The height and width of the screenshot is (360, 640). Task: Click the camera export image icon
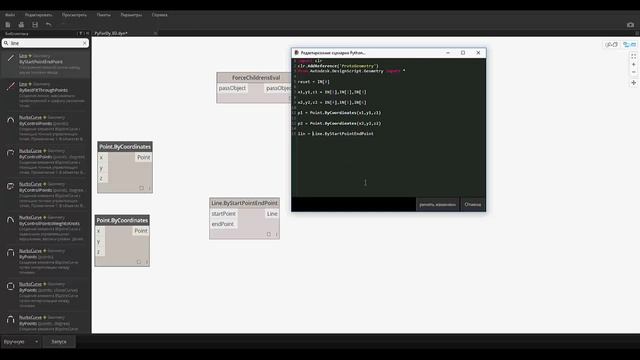pos(631,25)
